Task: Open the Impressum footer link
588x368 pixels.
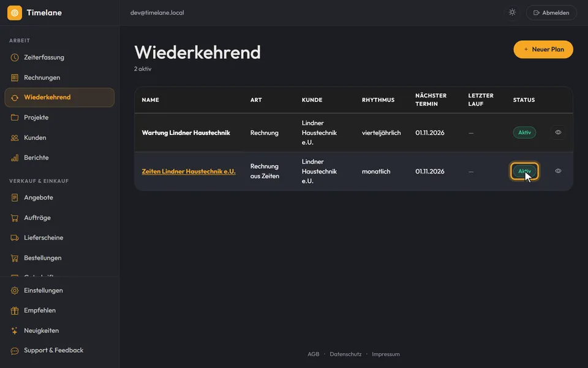Action: (386, 354)
